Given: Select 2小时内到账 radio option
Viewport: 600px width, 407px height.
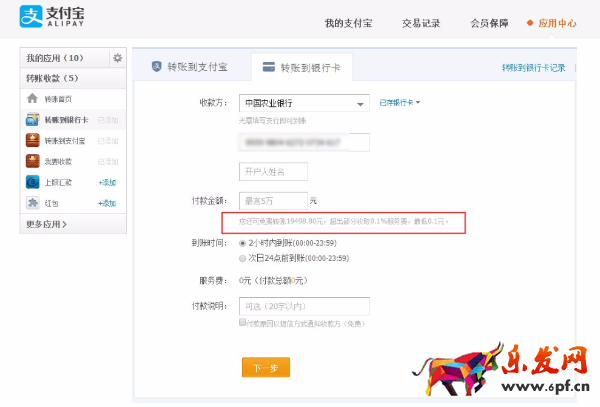Looking at the screenshot, I should 242,243.
